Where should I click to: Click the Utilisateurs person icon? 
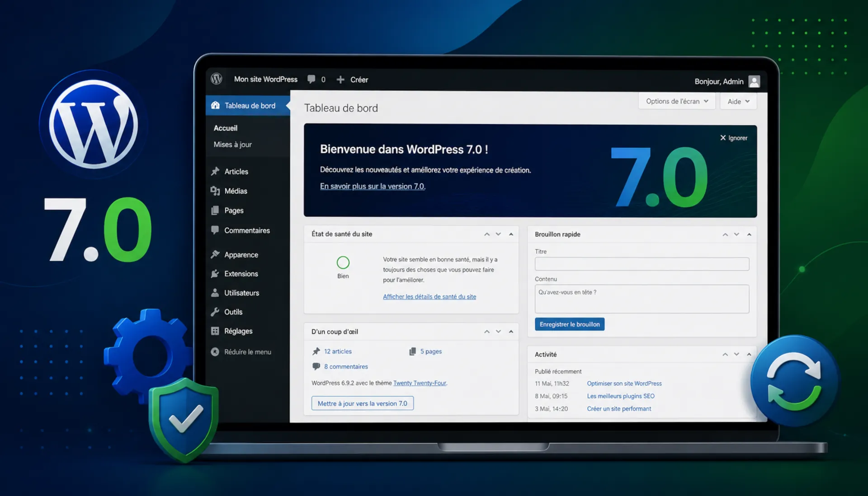(215, 293)
